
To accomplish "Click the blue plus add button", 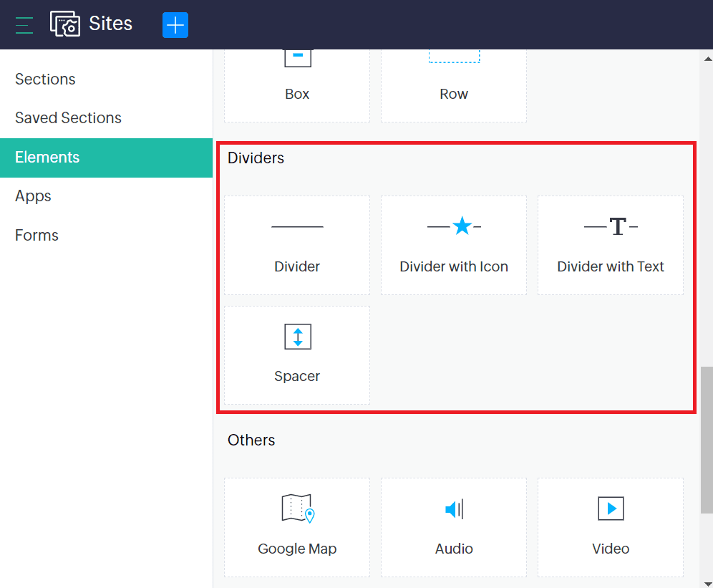I will 175,25.
